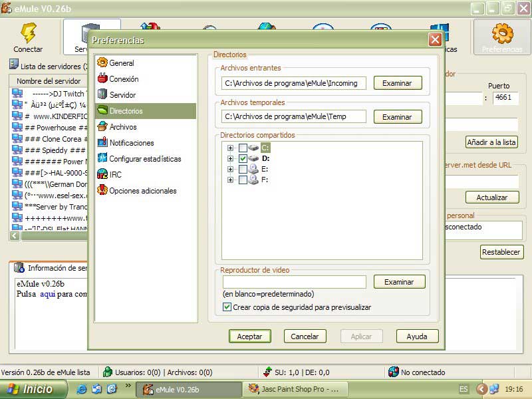Click the Archivos temporales path field
The width and height of the screenshot is (532, 399).
294,116
